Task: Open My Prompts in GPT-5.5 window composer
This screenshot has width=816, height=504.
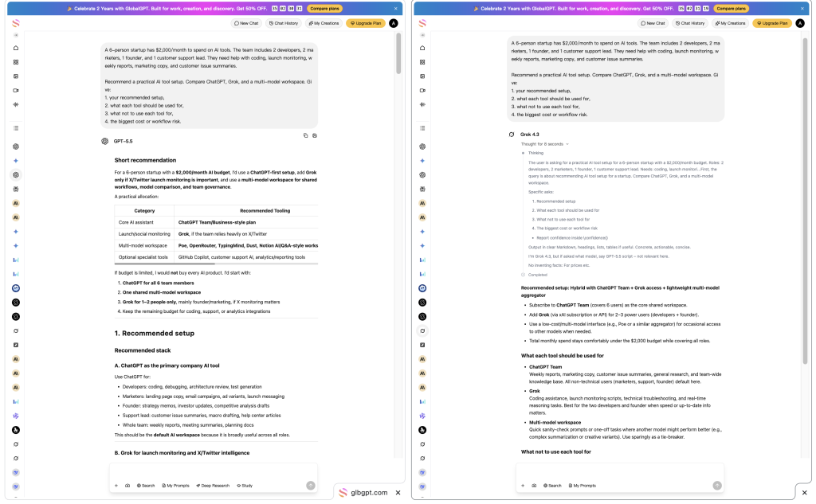Action: pyautogui.click(x=175, y=486)
